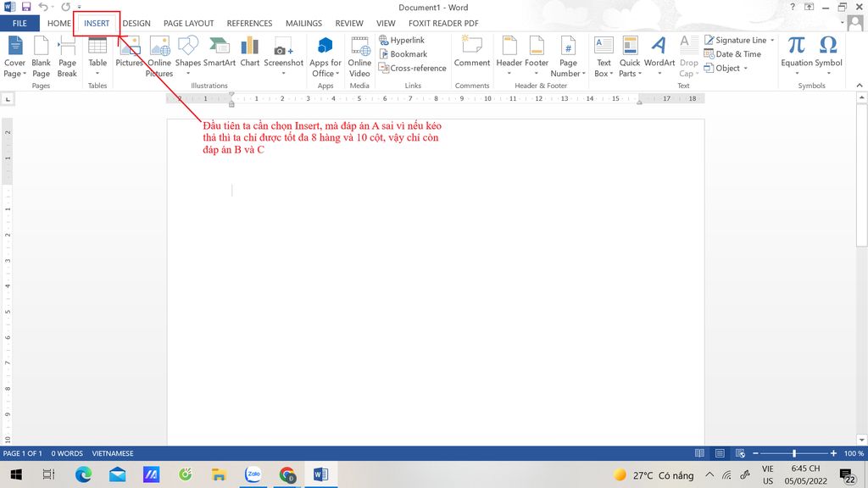Click PAGE 1 OF 1 indicator
The image size is (868, 488).
click(23, 453)
